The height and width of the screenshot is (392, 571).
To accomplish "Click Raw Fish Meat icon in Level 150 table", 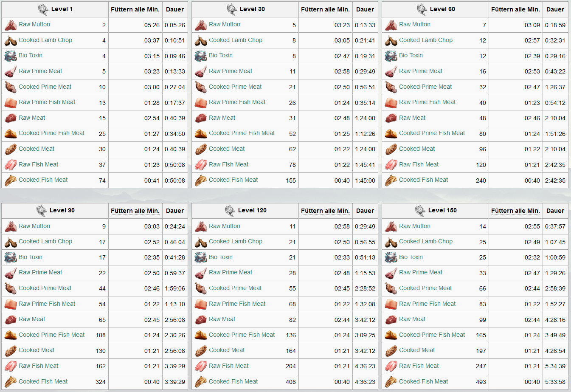I will (x=391, y=366).
